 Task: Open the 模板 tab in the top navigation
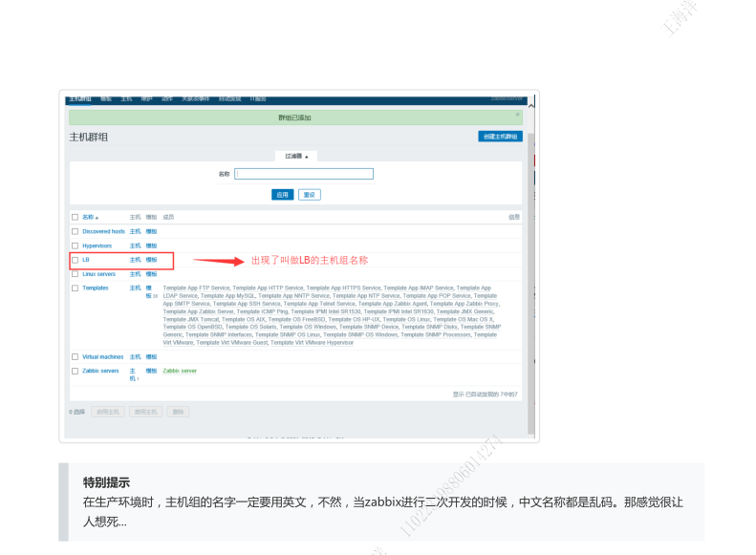pyautogui.click(x=106, y=99)
